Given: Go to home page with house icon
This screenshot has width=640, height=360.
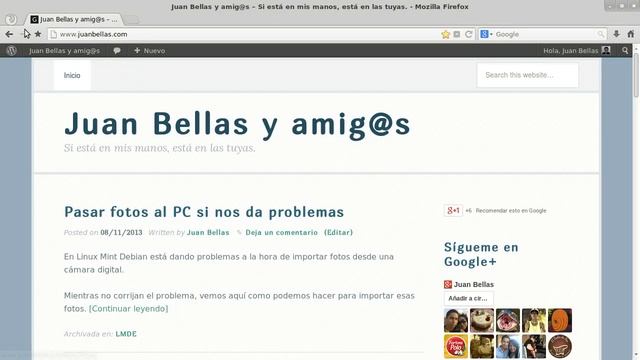Looking at the screenshot, I should click(631, 34).
